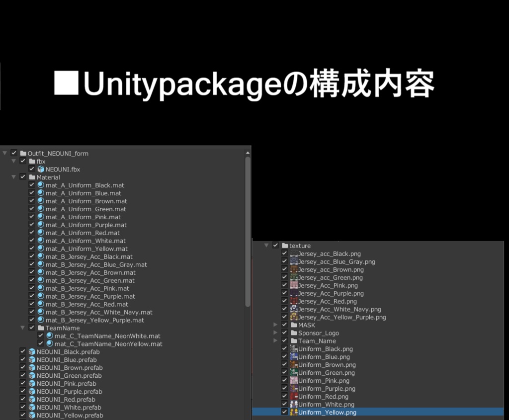The width and height of the screenshot is (509, 420).
Task: Select the Uniform_Pink.png row
Action: [378, 380]
